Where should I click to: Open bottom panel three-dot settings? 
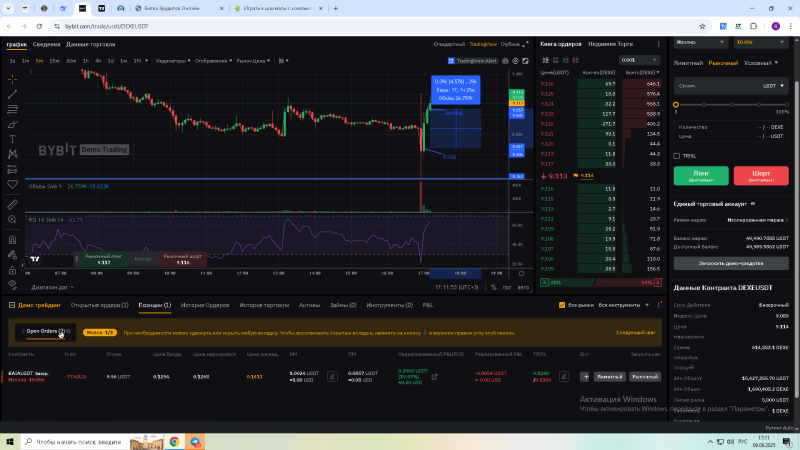[660, 305]
